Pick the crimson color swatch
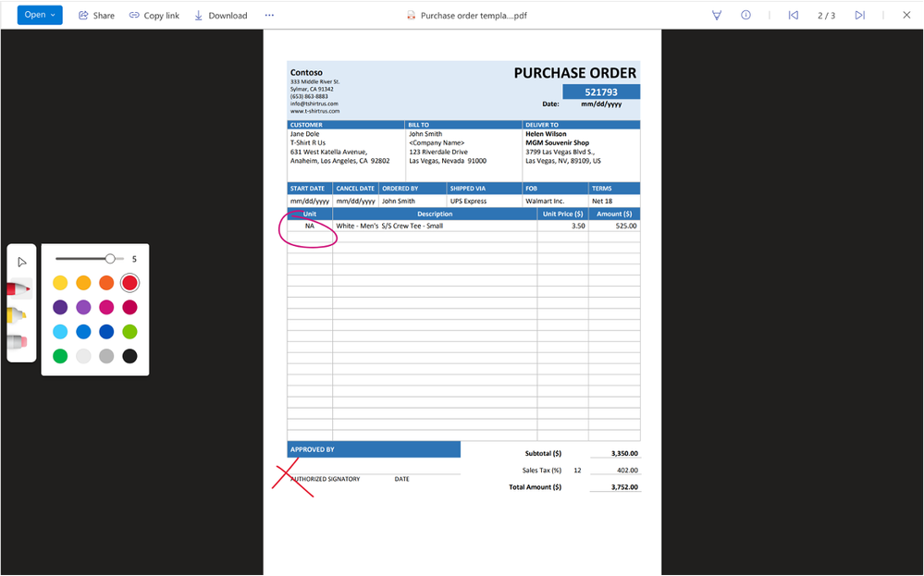This screenshot has height=576, width=924. [x=129, y=307]
